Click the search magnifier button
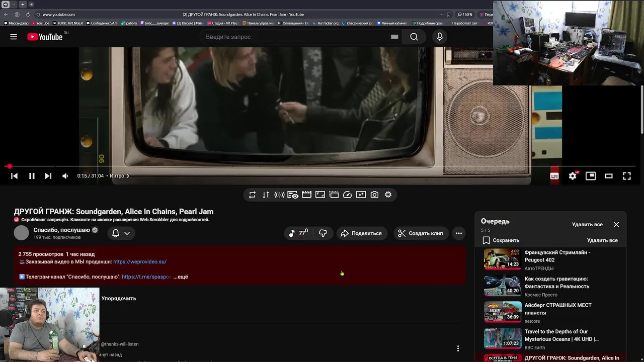The width and height of the screenshot is (644, 362). (x=414, y=37)
